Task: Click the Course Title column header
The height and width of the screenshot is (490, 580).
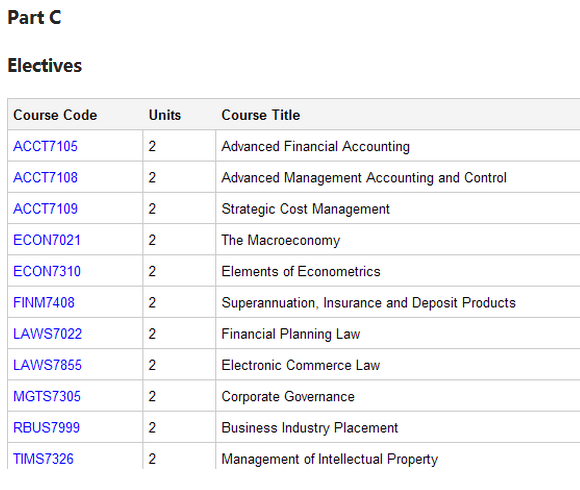Action: point(260,115)
